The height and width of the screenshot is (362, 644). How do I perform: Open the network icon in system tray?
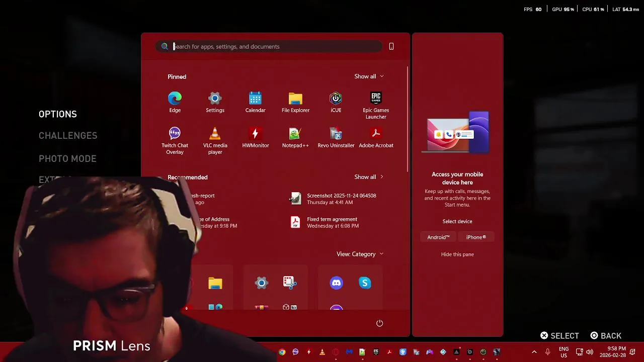click(579, 352)
